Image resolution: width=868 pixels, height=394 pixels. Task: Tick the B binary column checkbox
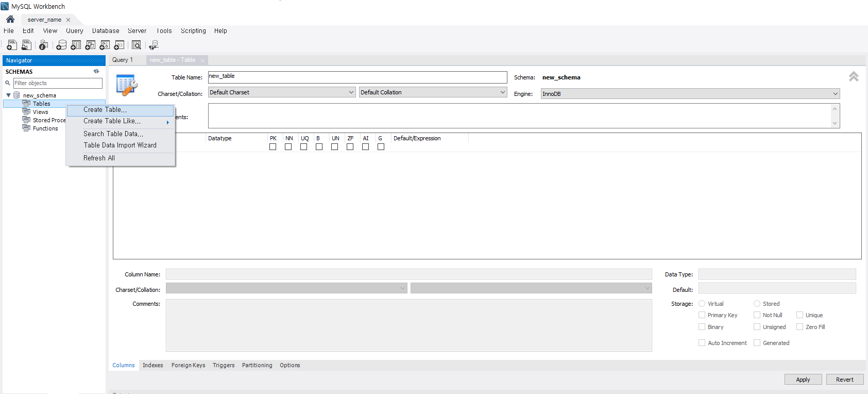click(x=319, y=147)
